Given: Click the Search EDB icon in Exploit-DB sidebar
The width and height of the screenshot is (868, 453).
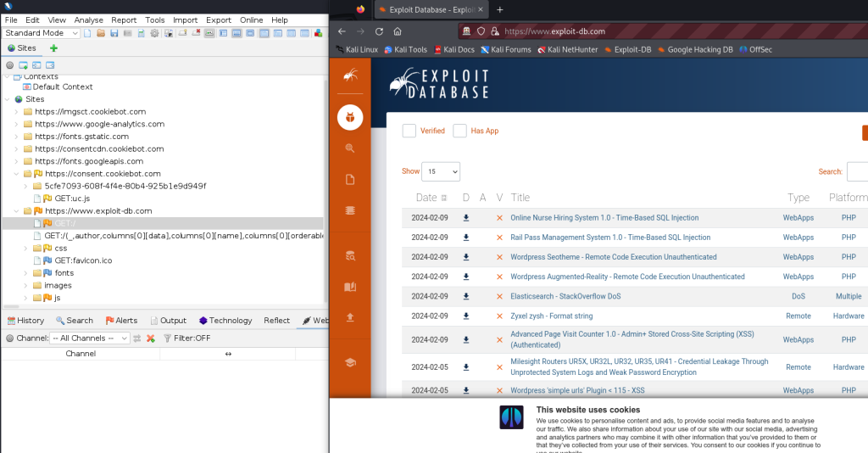Looking at the screenshot, I should tap(350, 255).
